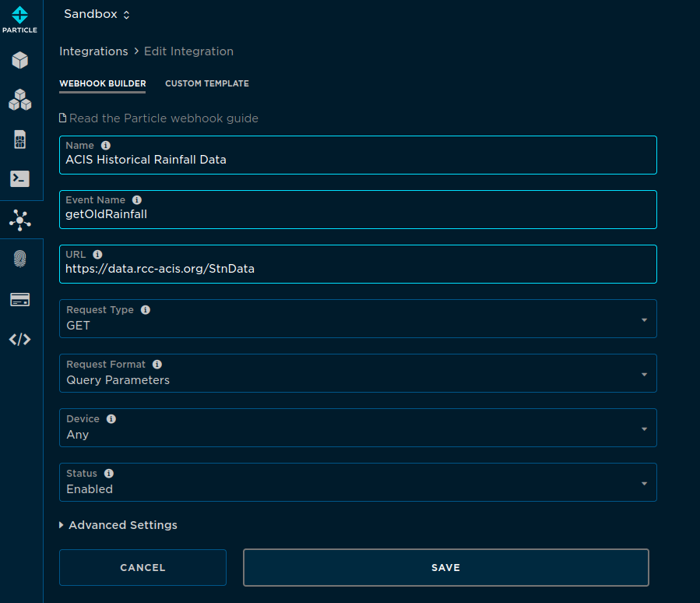Click the billing credit-card icon
The width and height of the screenshot is (700, 603).
click(21, 299)
